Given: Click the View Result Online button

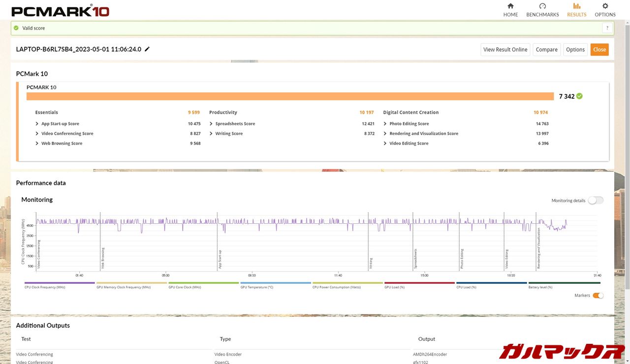Looking at the screenshot, I should point(505,50).
